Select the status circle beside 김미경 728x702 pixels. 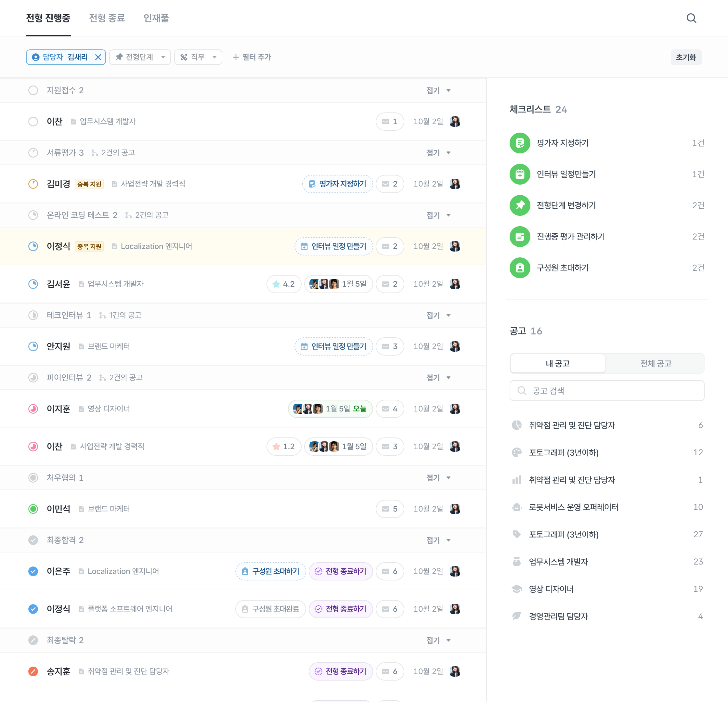[x=33, y=184]
